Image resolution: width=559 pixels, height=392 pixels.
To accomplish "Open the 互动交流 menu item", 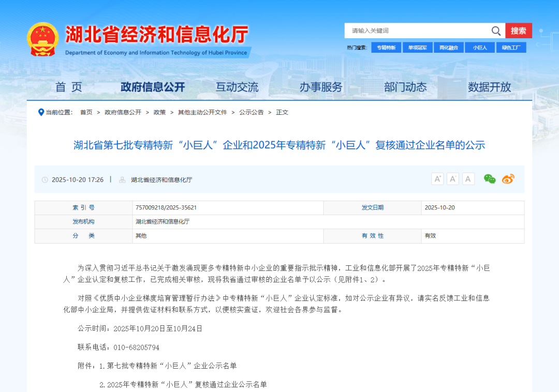I will pos(237,87).
